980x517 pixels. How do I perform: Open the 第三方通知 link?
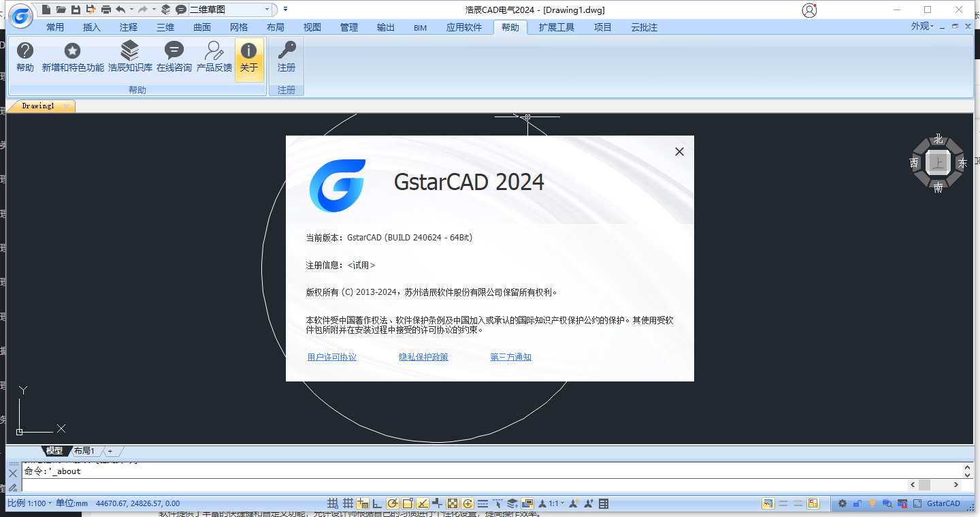click(511, 357)
